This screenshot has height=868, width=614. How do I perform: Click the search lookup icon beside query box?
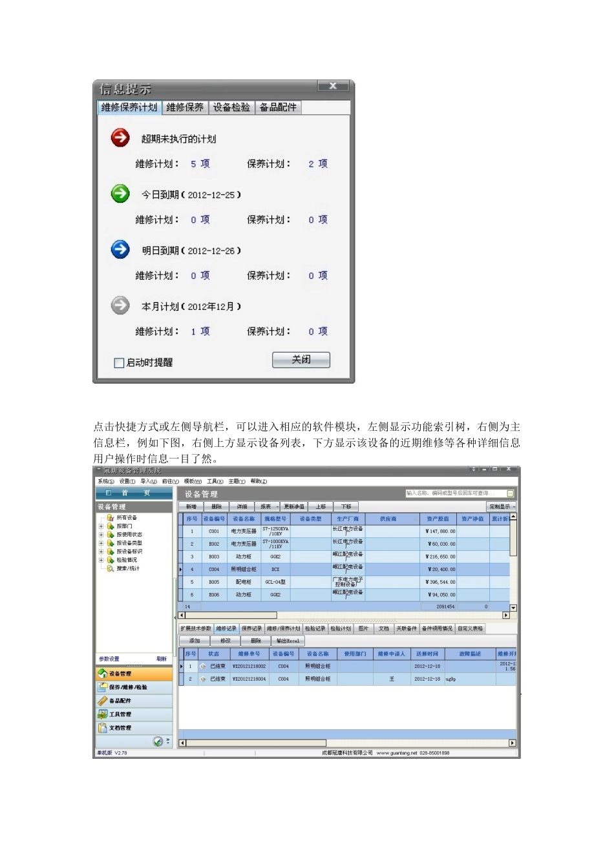pyautogui.click(x=511, y=493)
